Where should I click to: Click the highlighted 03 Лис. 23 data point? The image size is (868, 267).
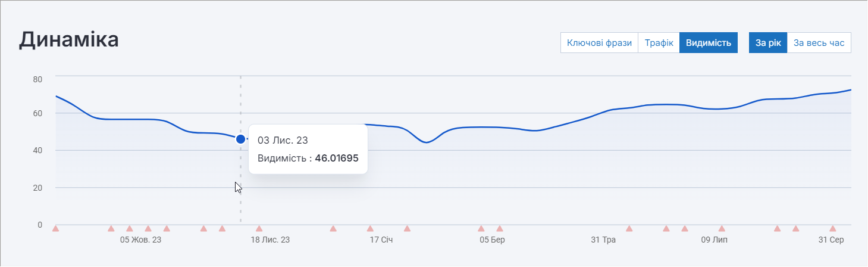click(x=240, y=139)
